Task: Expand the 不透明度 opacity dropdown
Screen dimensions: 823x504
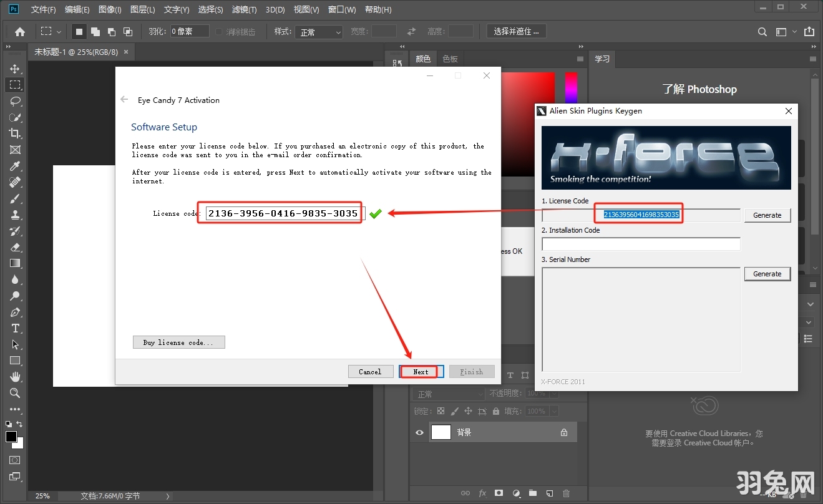Action: tap(554, 394)
